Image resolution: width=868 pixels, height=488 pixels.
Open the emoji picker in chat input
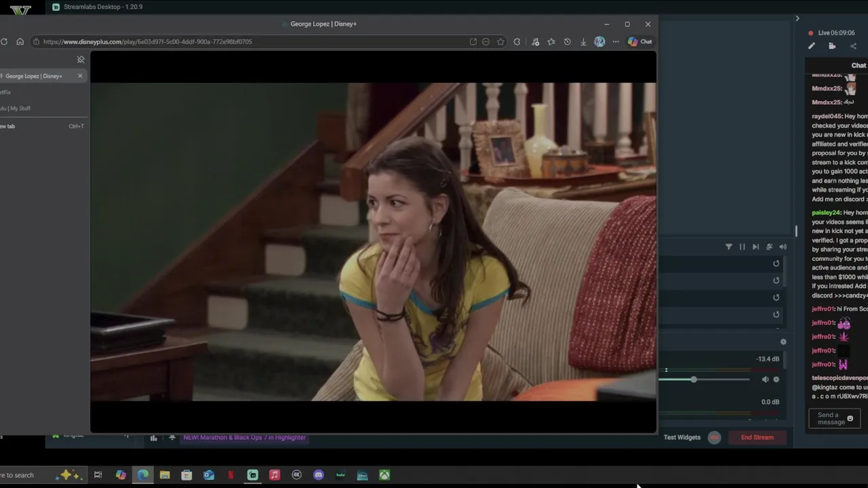[x=850, y=419]
